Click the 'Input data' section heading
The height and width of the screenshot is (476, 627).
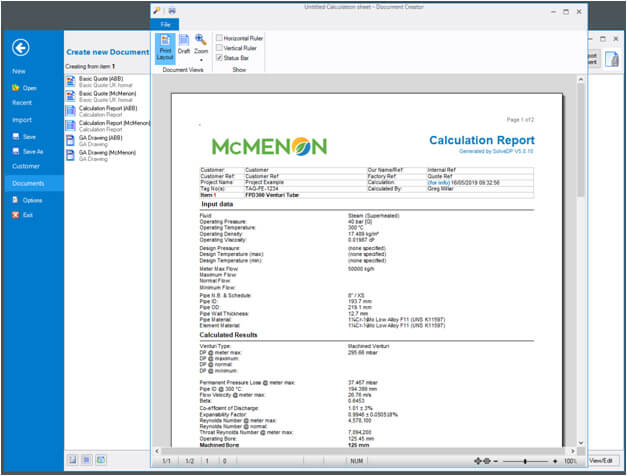(x=217, y=204)
